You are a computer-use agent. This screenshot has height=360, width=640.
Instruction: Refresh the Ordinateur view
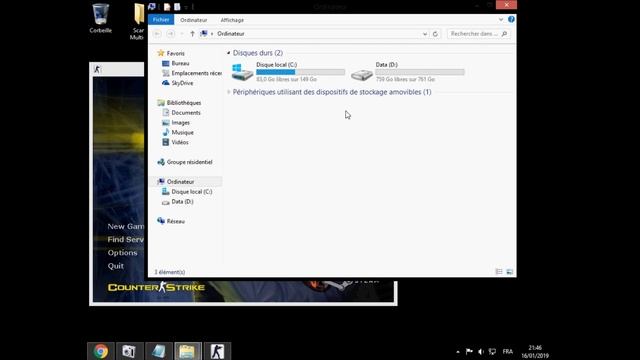[435, 34]
